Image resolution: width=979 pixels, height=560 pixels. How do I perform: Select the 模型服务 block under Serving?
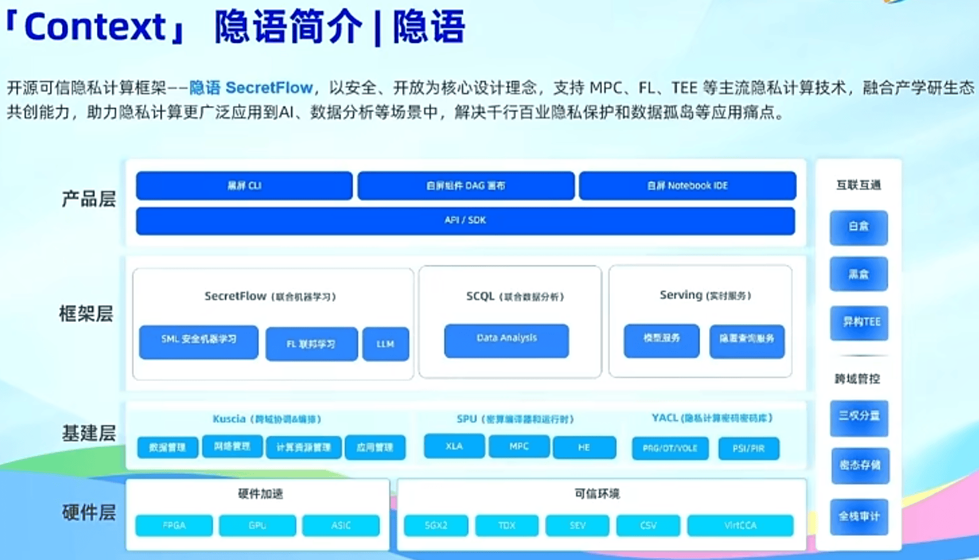662,341
